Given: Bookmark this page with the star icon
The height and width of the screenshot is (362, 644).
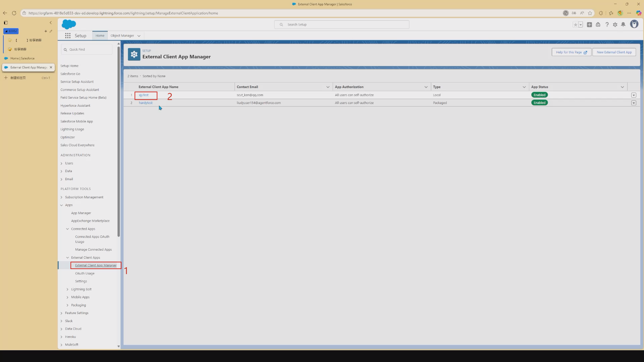Looking at the screenshot, I should (x=590, y=13).
